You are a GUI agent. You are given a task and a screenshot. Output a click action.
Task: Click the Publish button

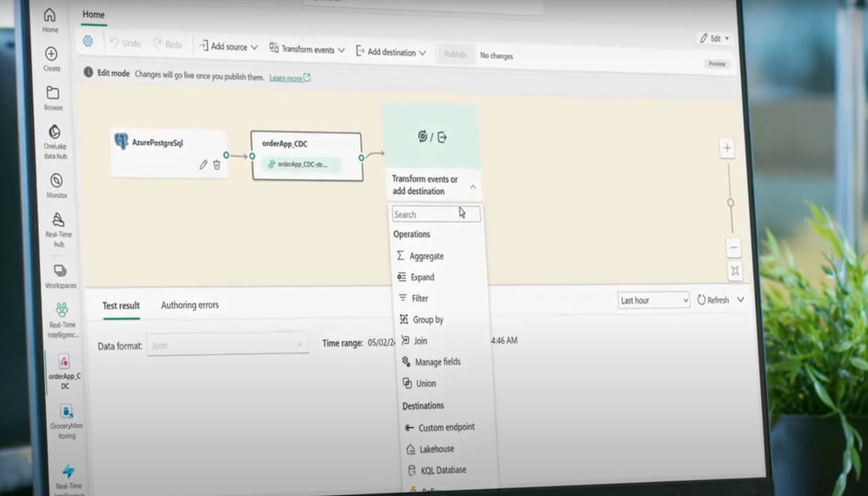[455, 54]
